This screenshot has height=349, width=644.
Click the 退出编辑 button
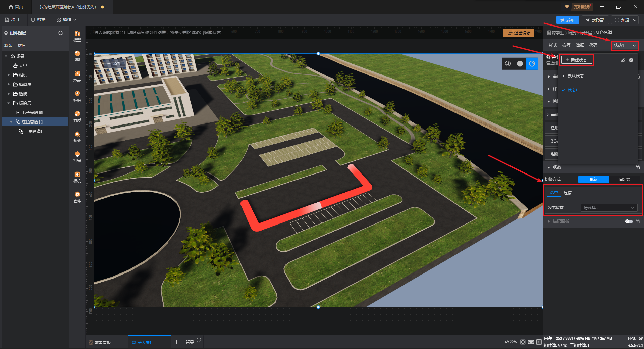519,33
